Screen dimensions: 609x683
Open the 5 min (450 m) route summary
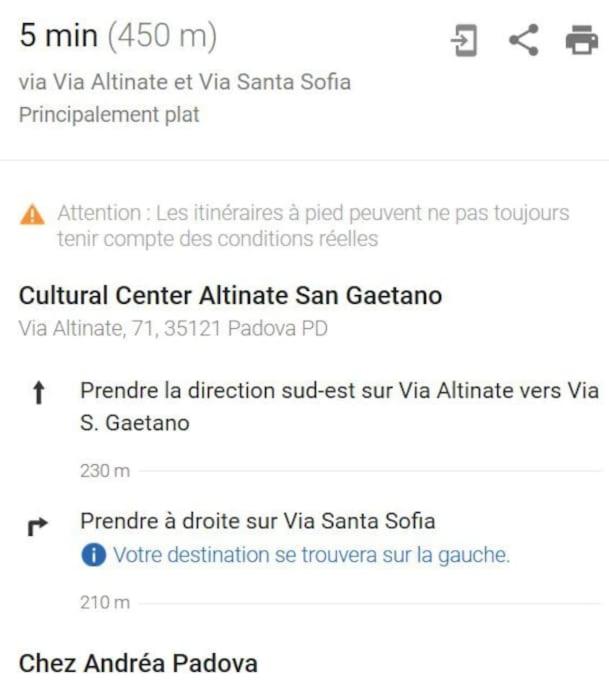click(x=118, y=35)
